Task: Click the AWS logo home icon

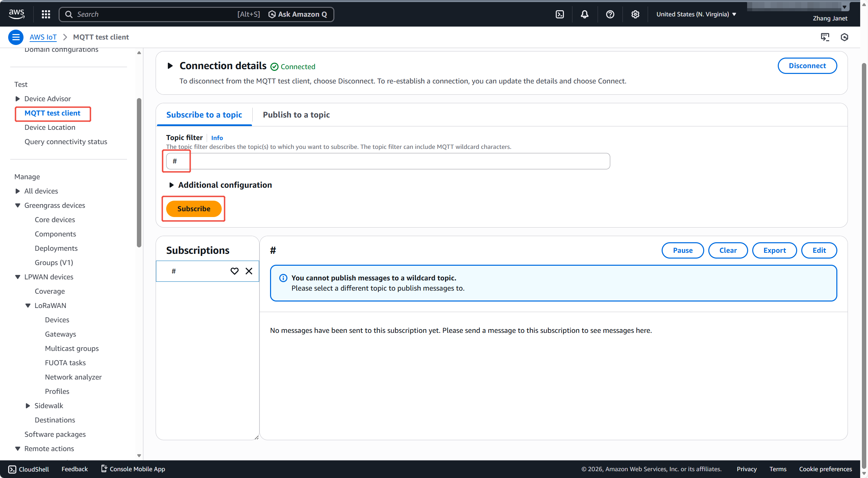Action: tap(16, 14)
